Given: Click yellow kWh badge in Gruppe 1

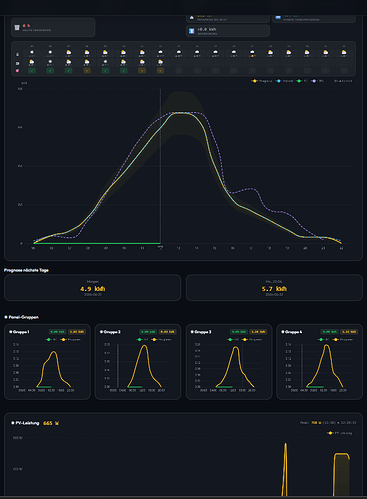Looking at the screenshot, I should [x=77, y=332].
